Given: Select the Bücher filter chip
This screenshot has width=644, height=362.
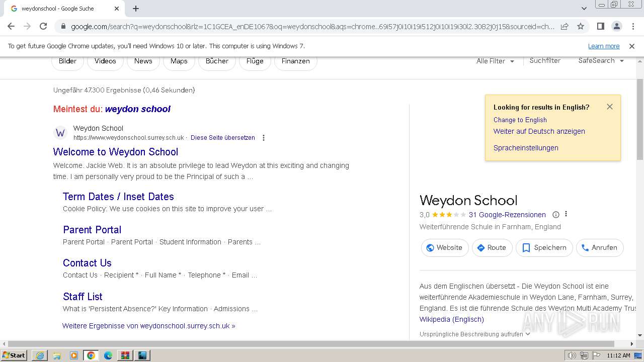Looking at the screenshot, I should pyautogui.click(x=217, y=61).
